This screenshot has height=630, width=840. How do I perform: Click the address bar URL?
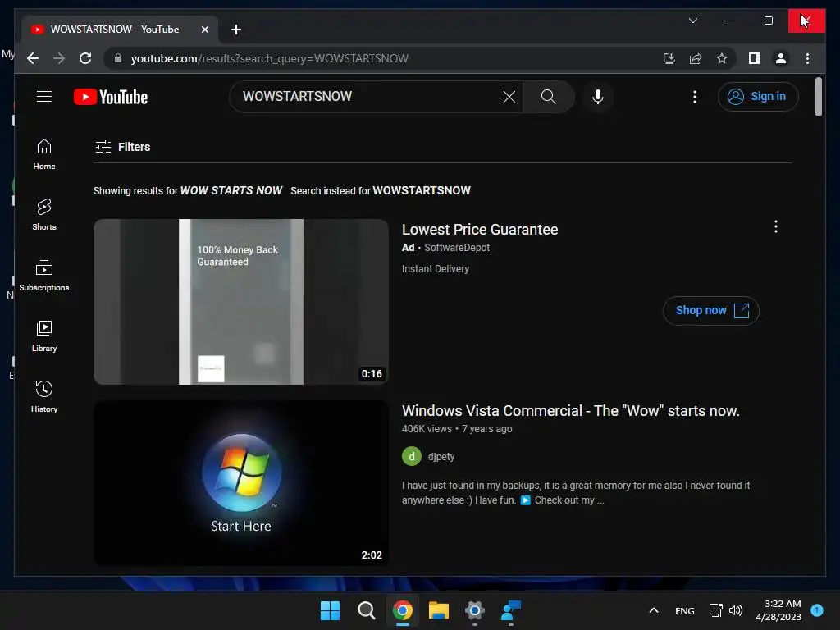pos(269,58)
